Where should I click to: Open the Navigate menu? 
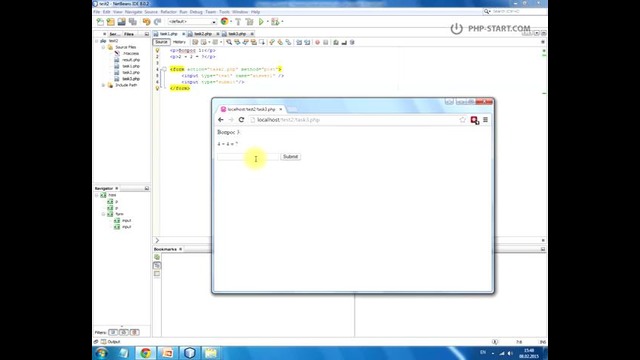(x=133, y=12)
